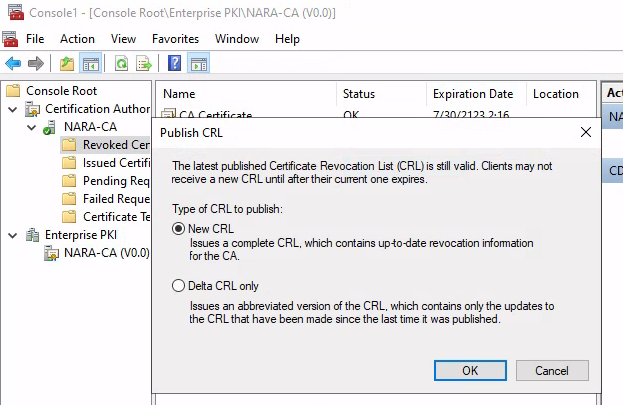Click the Export List toolbar icon

coord(144,64)
